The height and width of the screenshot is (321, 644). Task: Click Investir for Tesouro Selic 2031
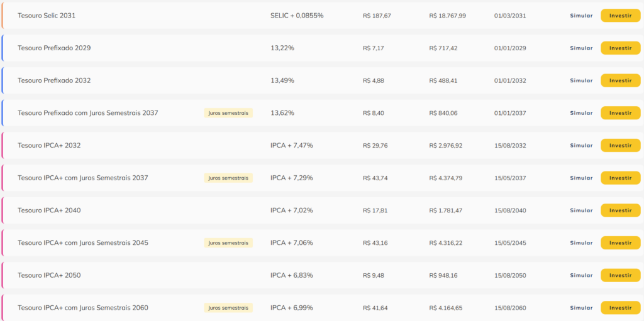[x=620, y=16]
